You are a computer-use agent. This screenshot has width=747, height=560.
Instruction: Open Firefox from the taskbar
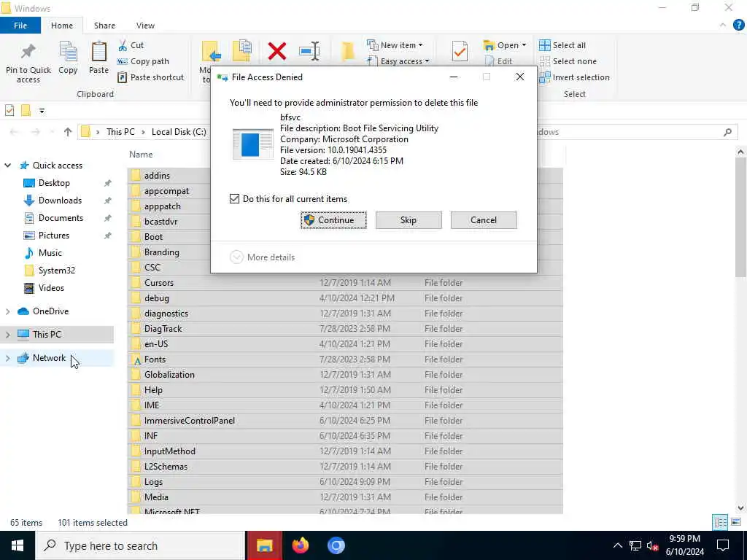tap(300, 545)
